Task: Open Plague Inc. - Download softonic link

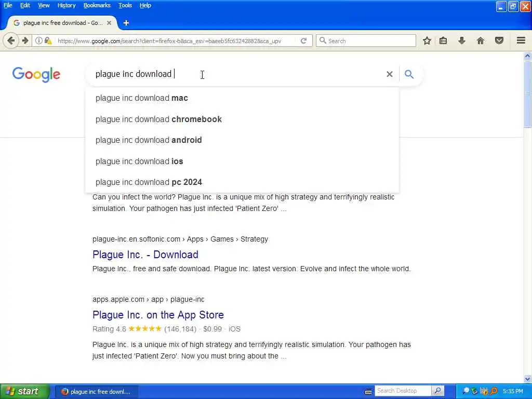Action: tap(145, 255)
